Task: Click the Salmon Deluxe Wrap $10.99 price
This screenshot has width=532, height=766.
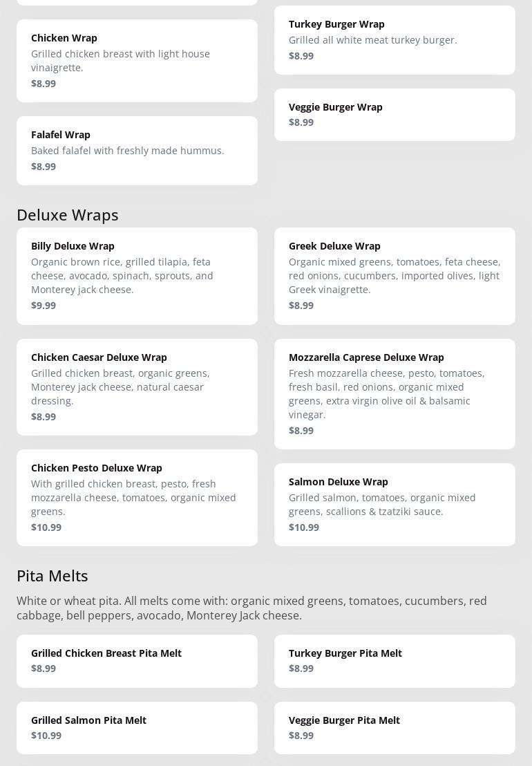Action: pos(304,527)
